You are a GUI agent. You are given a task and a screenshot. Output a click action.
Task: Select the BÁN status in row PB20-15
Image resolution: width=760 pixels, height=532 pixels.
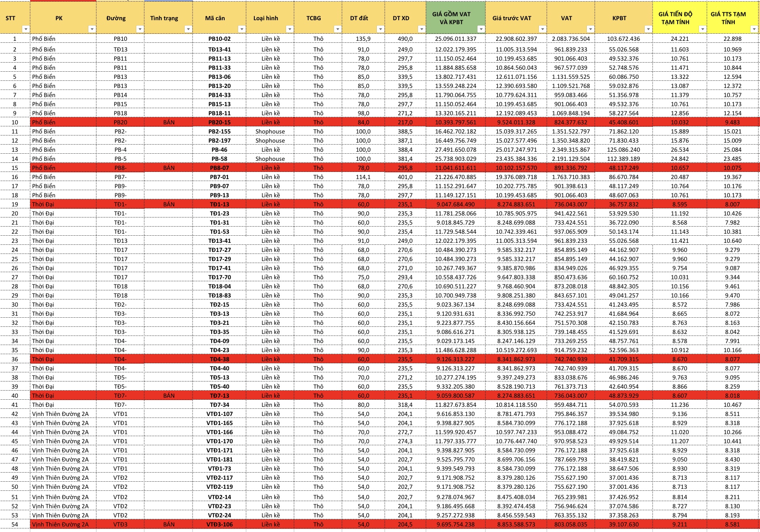[x=169, y=122]
